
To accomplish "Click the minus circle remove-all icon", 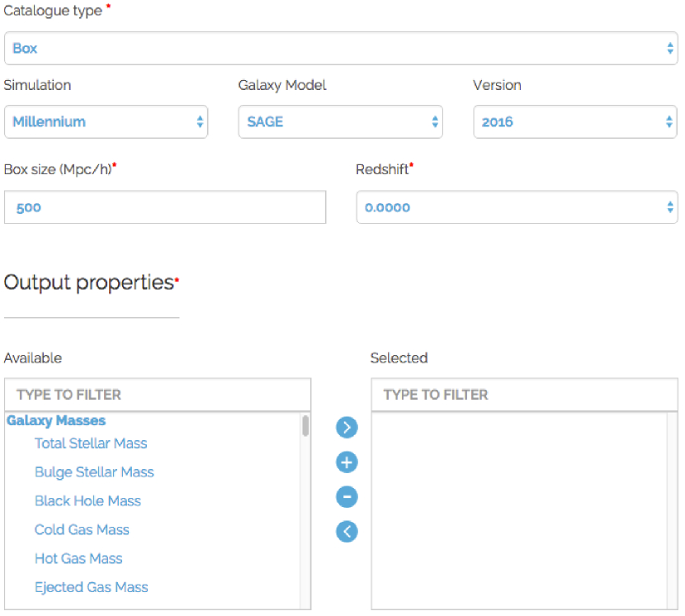I will click(x=347, y=497).
